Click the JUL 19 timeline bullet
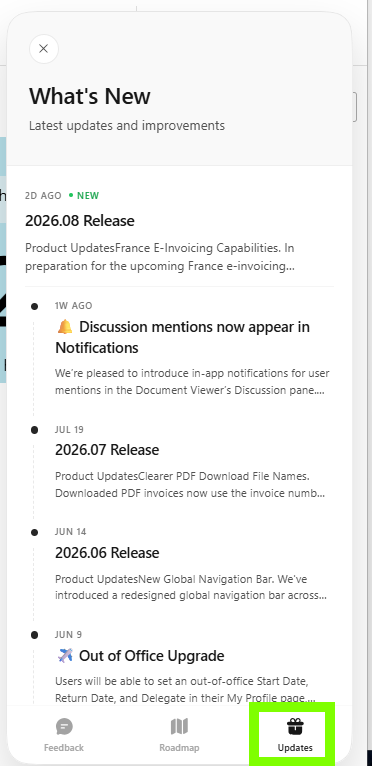372x766 pixels. 34,430
